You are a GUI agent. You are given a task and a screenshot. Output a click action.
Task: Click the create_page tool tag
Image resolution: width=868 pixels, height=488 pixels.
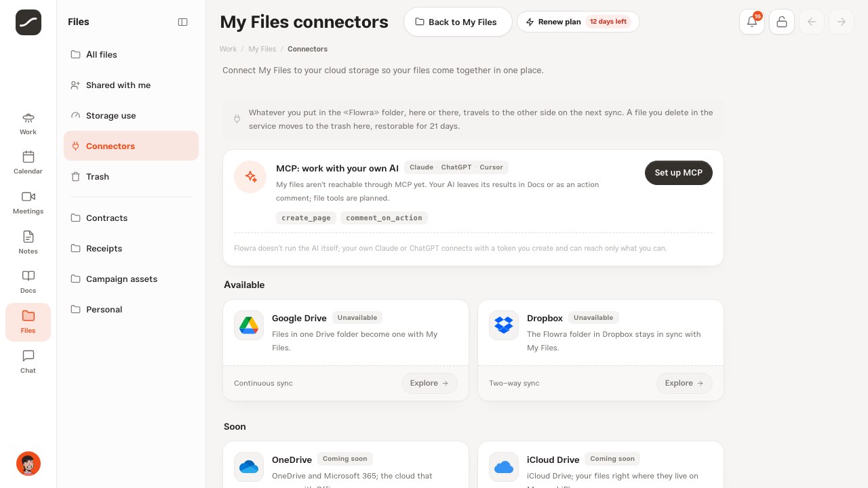click(x=306, y=218)
